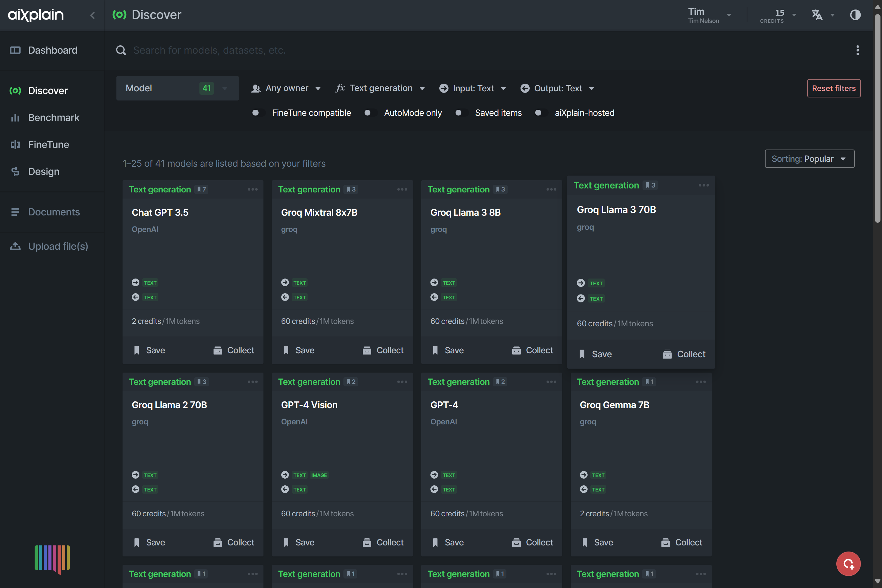
Task: Collect the GPT-4 model
Action: coord(532,543)
